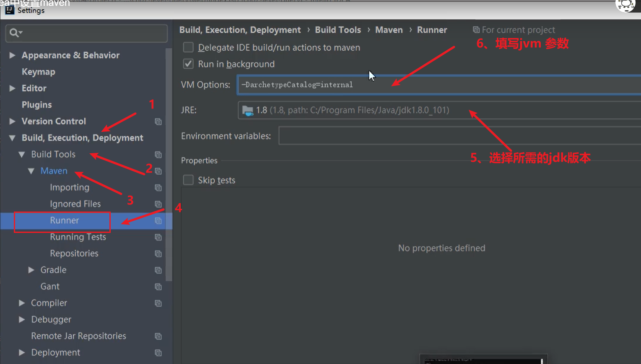Click the project-level icon beside Repositories
The width and height of the screenshot is (641, 364).
(x=158, y=254)
